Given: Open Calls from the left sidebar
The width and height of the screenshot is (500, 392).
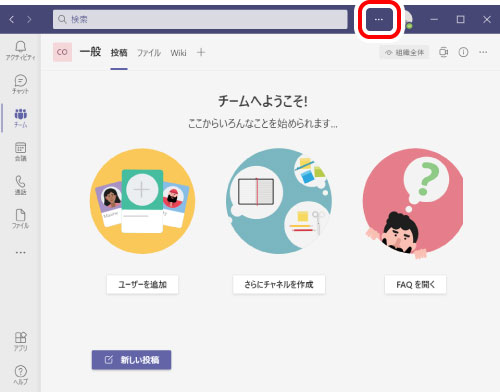Looking at the screenshot, I should (x=20, y=185).
